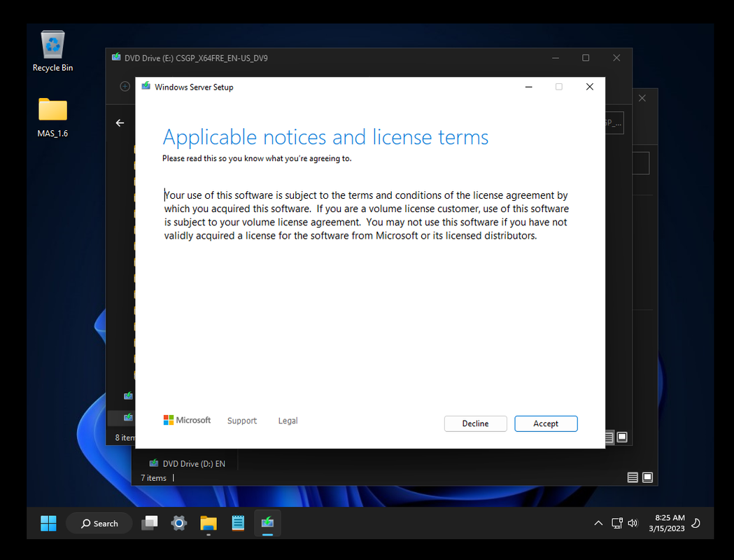Close the rear Explorer window behind
The image size is (734, 560).
[x=642, y=98]
